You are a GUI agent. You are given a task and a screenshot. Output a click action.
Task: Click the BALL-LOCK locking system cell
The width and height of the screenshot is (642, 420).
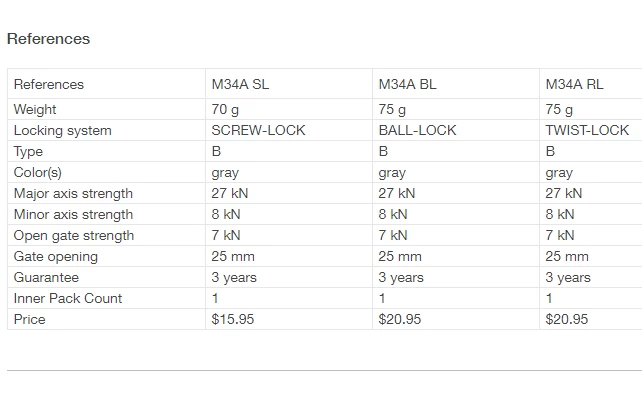tap(417, 130)
